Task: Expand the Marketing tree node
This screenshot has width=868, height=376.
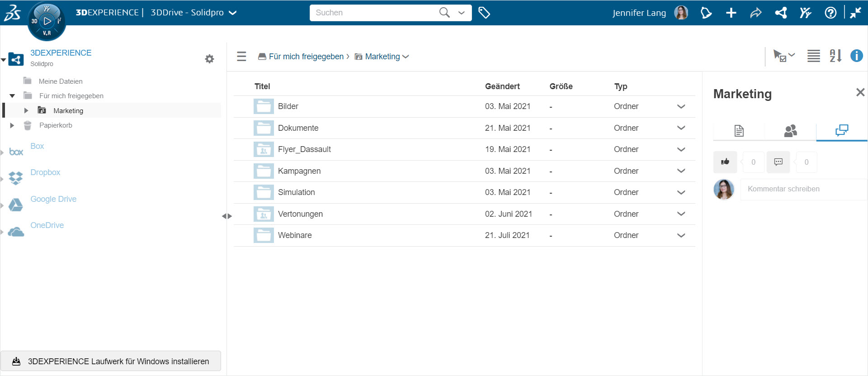Action: 26,110
